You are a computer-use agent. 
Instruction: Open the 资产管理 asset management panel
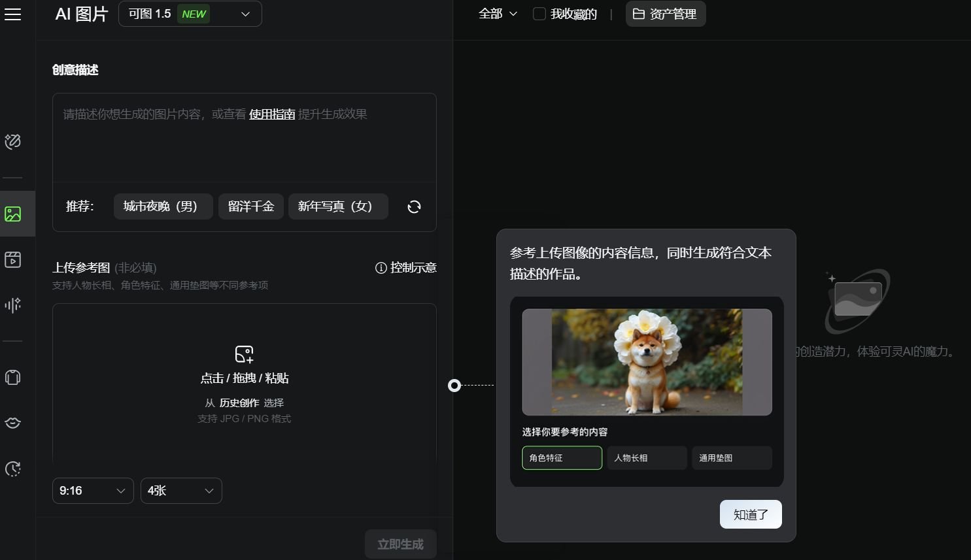tap(665, 13)
